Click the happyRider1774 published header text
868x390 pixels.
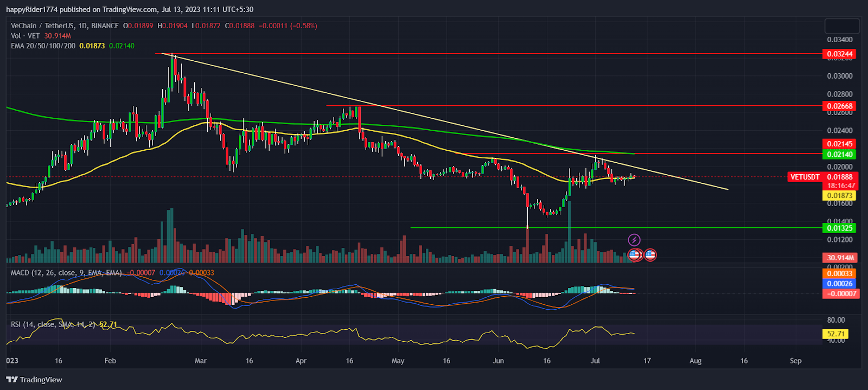click(129, 9)
